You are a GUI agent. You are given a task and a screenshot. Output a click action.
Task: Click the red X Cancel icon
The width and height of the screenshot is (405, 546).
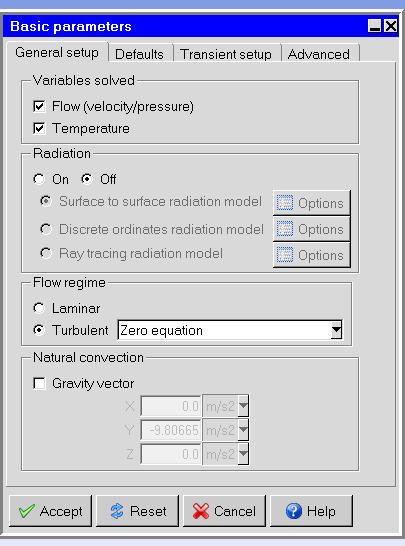pyautogui.click(x=201, y=511)
